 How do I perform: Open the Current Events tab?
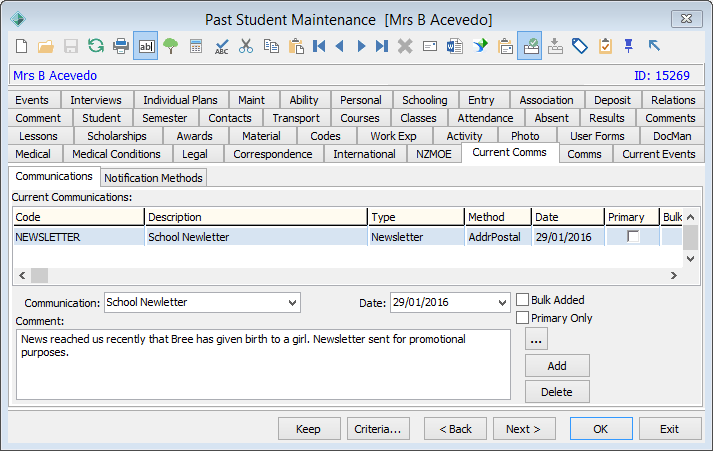click(658, 154)
